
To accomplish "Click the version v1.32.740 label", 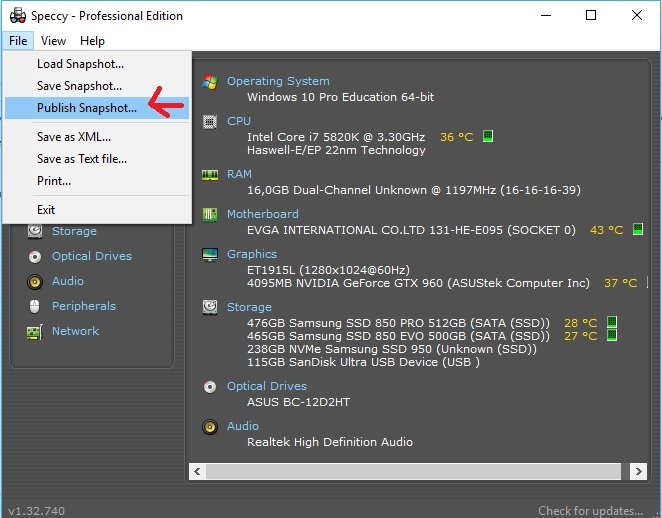I will click(x=36, y=511).
